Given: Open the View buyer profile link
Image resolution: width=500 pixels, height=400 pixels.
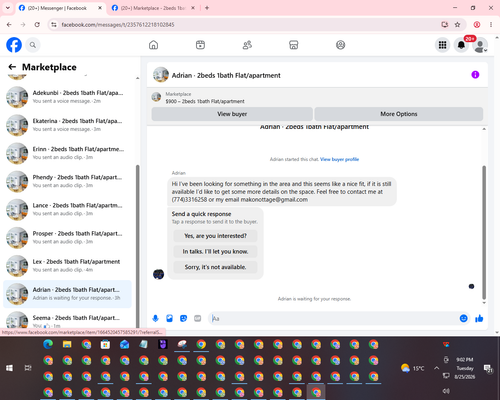Looking at the screenshot, I should [x=339, y=159].
